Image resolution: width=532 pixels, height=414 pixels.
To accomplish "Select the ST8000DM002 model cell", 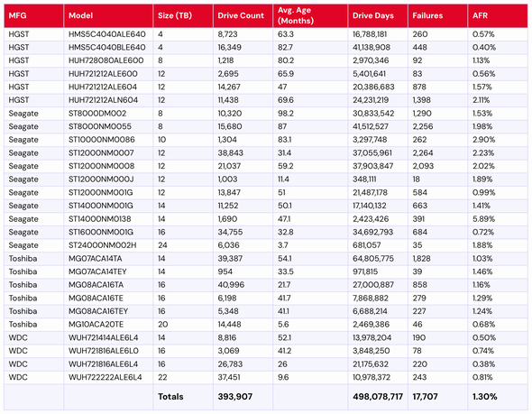I will pyautogui.click(x=108, y=114).
